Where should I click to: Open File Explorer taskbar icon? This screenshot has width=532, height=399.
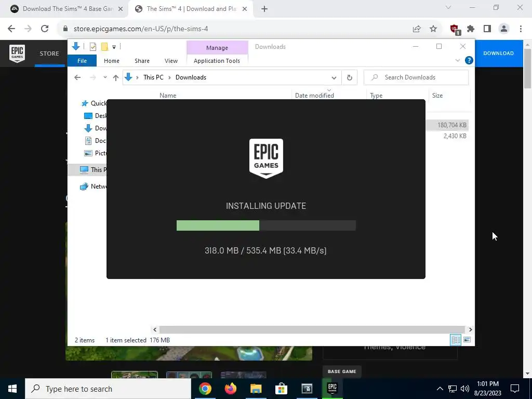pyautogui.click(x=256, y=389)
